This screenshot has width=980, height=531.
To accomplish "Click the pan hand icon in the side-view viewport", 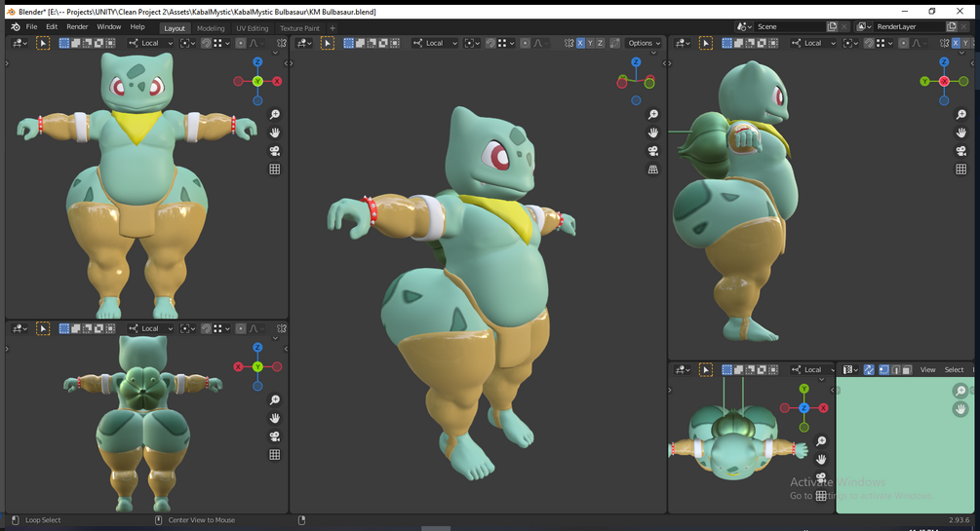I will click(x=961, y=133).
